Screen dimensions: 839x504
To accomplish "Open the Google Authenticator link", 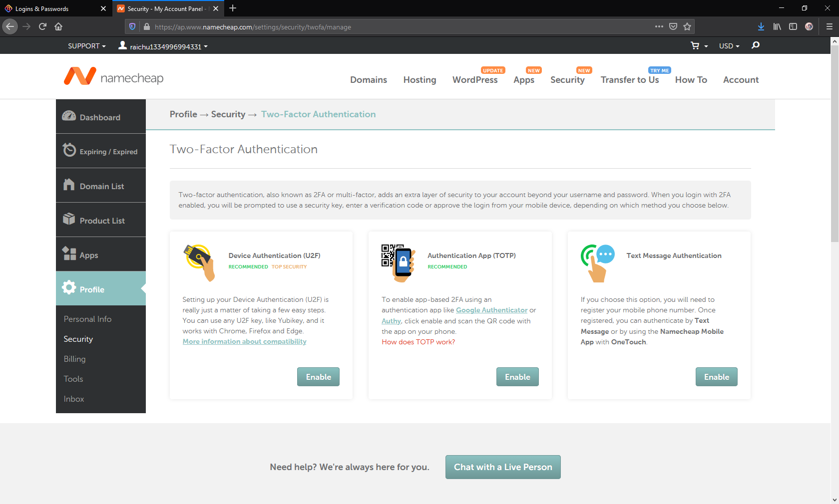I will click(492, 310).
